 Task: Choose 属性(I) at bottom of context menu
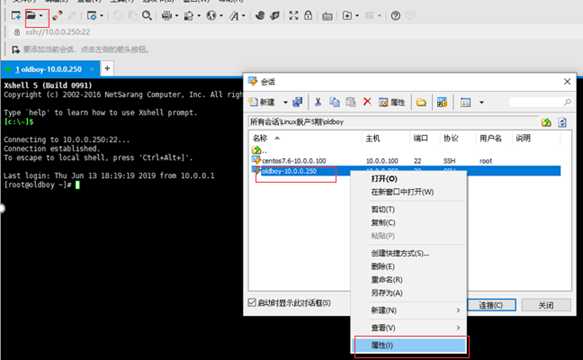click(410, 345)
